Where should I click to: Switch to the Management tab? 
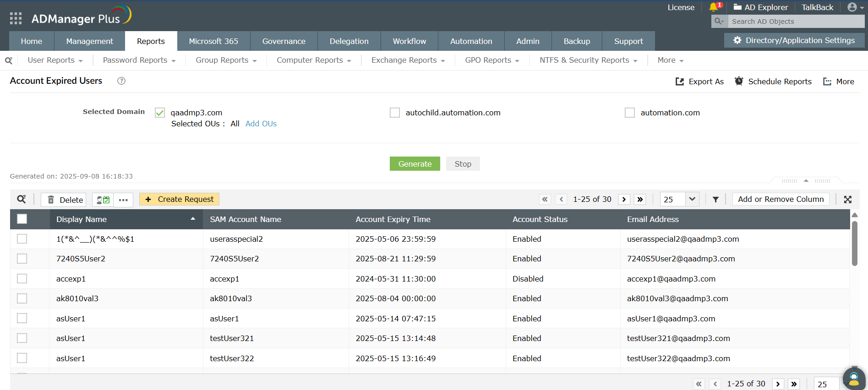click(x=90, y=41)
